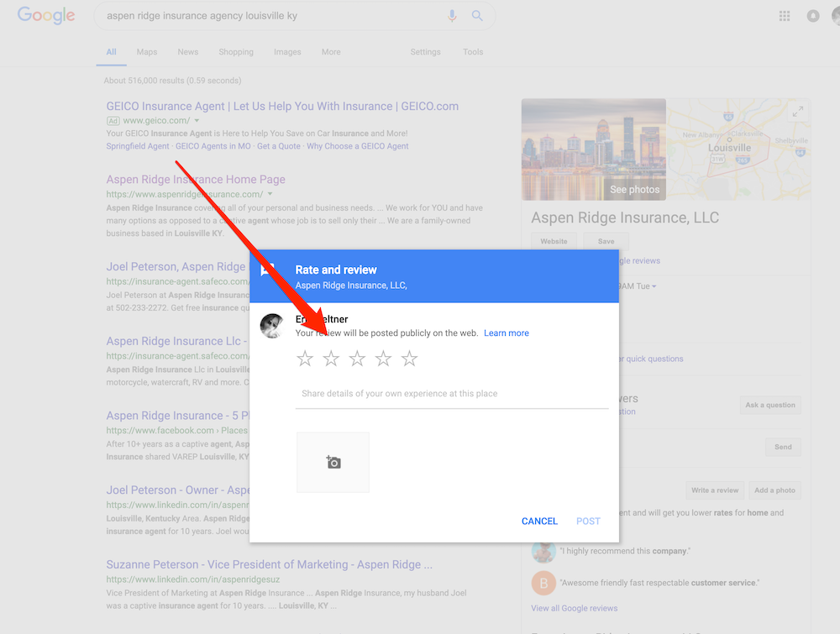Open Joel Peterson, Aspen Ridge result
This screenshot has height=634, width=840.
click(177, 267)
